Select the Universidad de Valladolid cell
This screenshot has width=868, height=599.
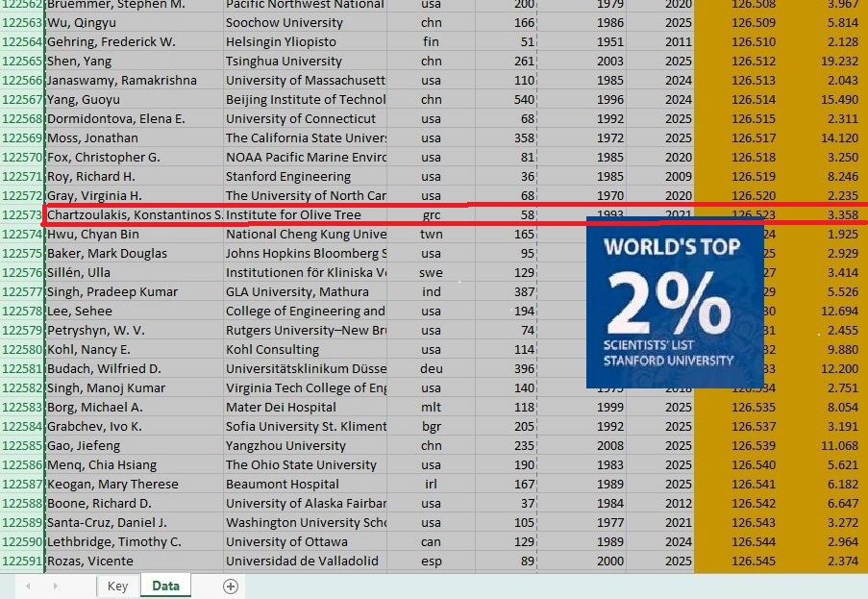305,561
